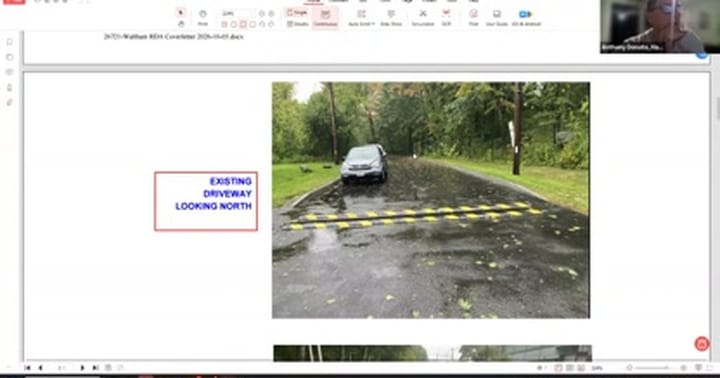720x378 pixels.
Task: Open the Screenshot capture tool
Action: pyautogui.click(x=422, y=18)
